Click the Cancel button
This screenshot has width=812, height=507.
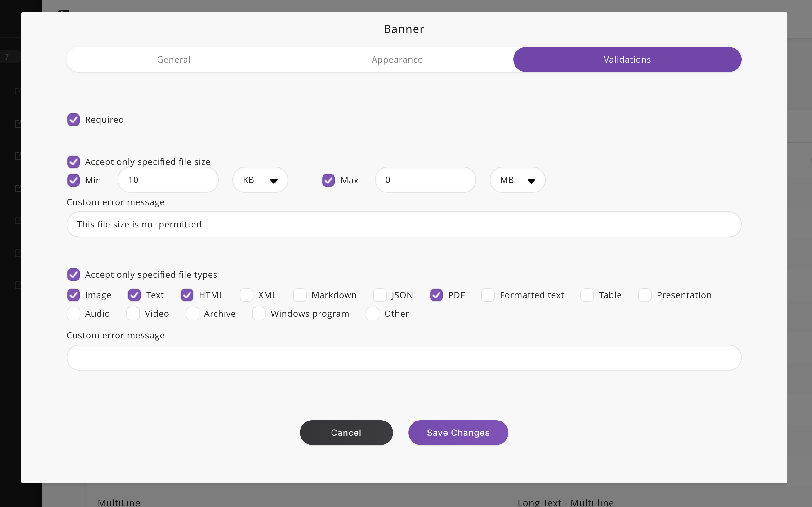pos(346,432)
